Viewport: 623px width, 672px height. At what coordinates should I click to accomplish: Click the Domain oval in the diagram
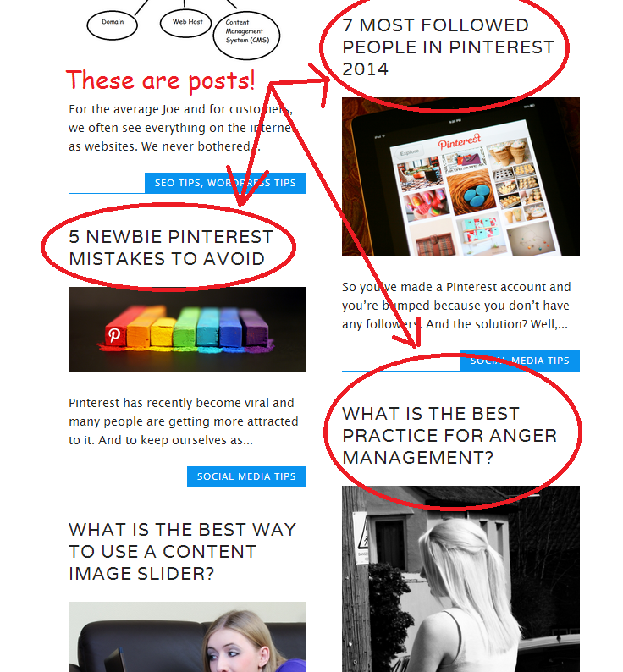113,25
